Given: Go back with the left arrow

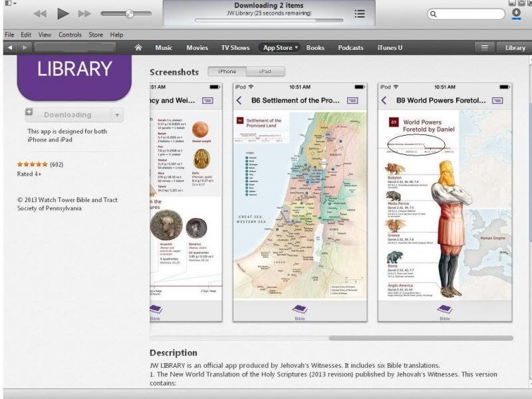Looking at the screenshot, I should 10,47.
